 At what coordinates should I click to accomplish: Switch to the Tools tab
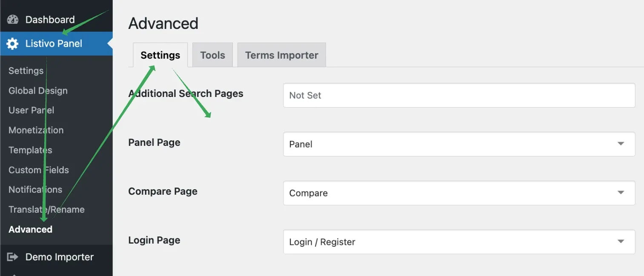coord(213,55)
